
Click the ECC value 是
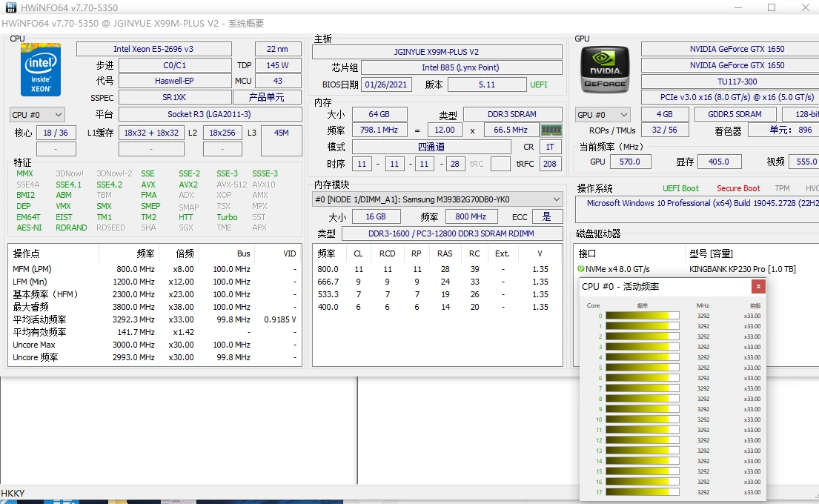[x=547, y=216]
